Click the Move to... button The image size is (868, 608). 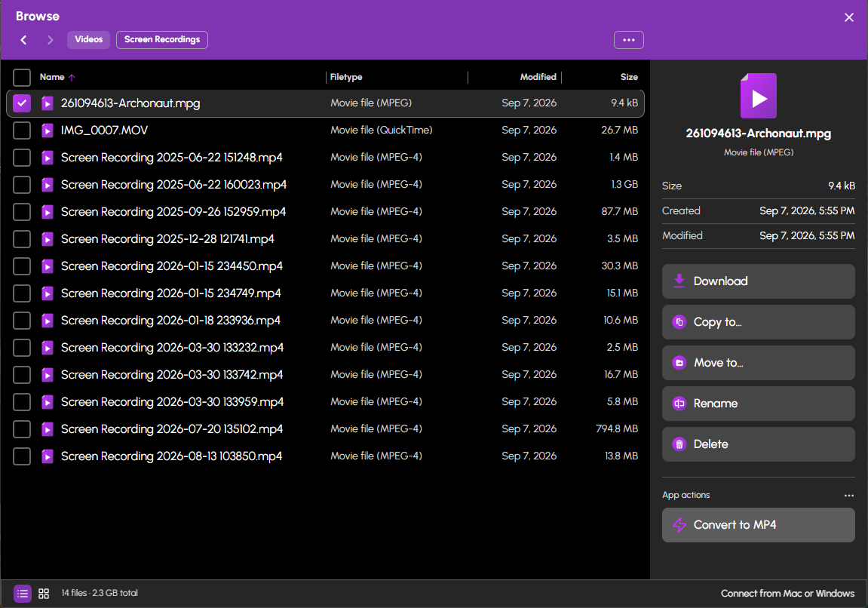coord(759,363)
